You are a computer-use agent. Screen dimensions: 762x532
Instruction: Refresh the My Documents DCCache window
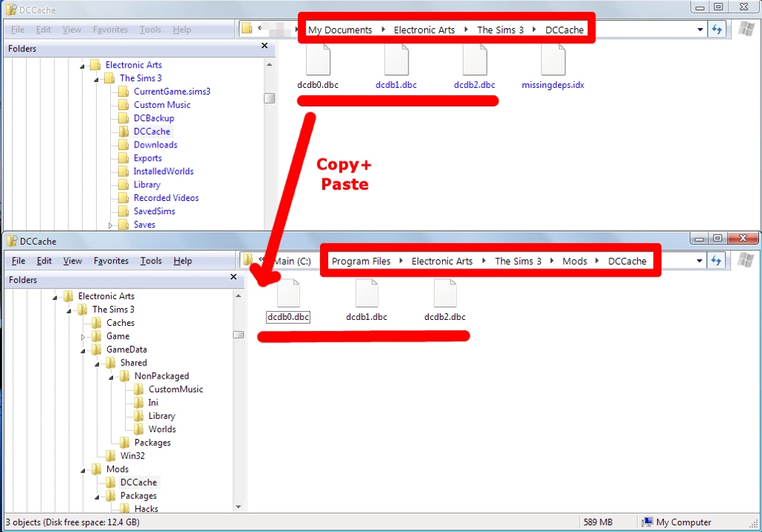pyautogui.click(x=717, y=29)
